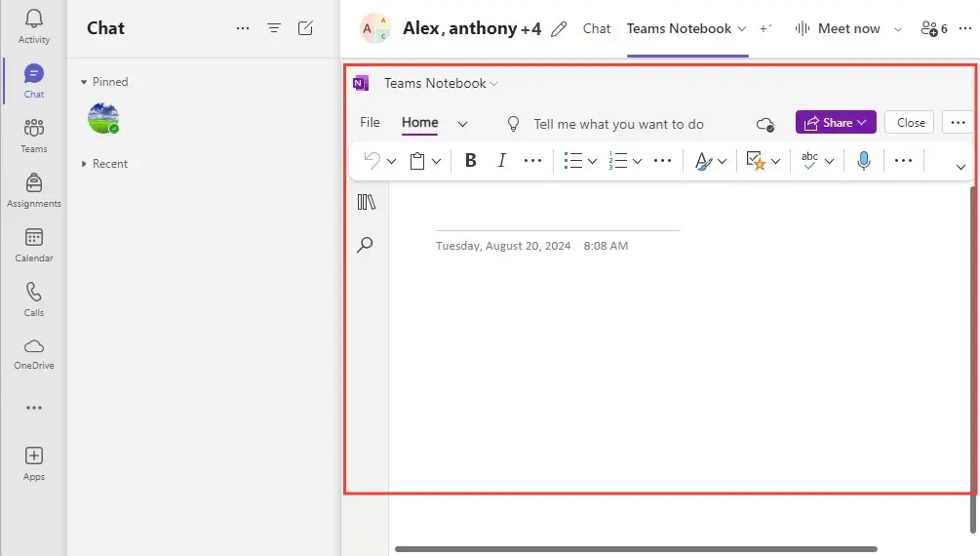Screen dimensions: 980x556
Task: Open the notebook navigation pane icon
Action: (x=367, y=202)
